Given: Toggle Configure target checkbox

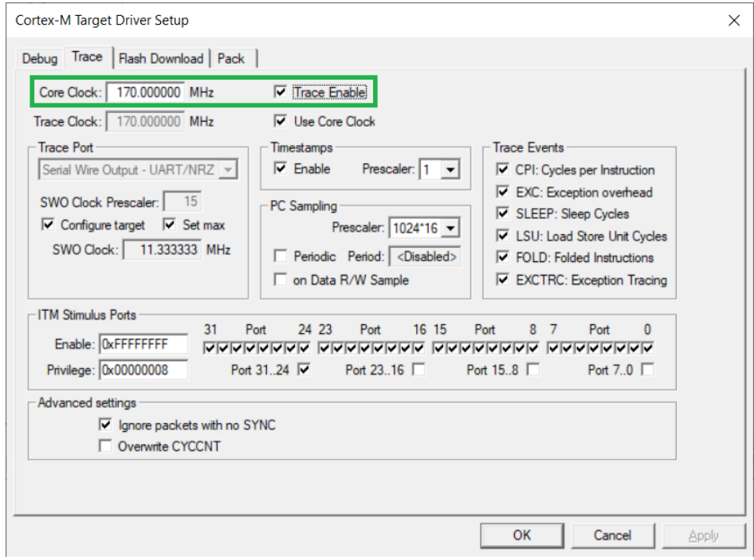Looking at the screenshot, I should 48,225.
